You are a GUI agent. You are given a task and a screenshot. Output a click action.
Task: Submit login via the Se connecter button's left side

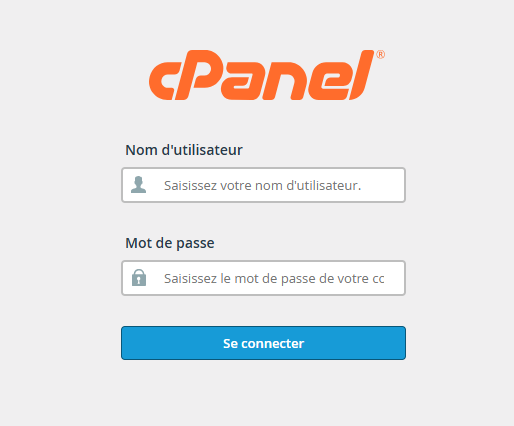(167, 343)
